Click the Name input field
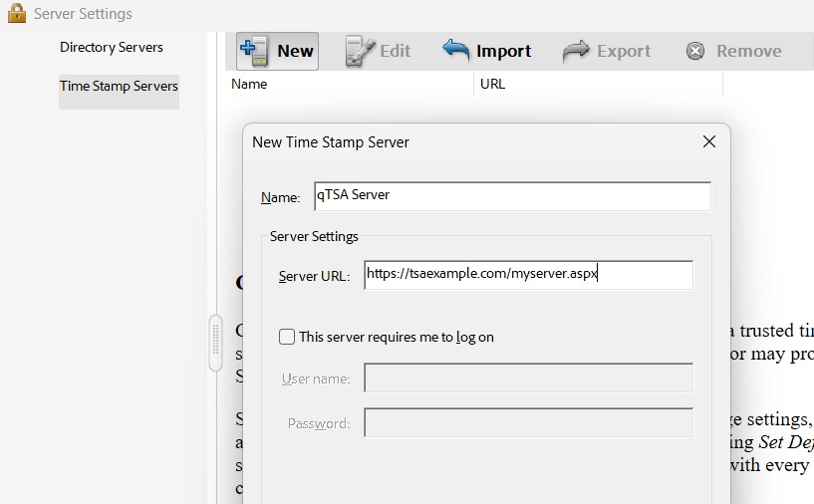Screen dimensions: 814x504 pyautogui.click(x=512, y=196)
